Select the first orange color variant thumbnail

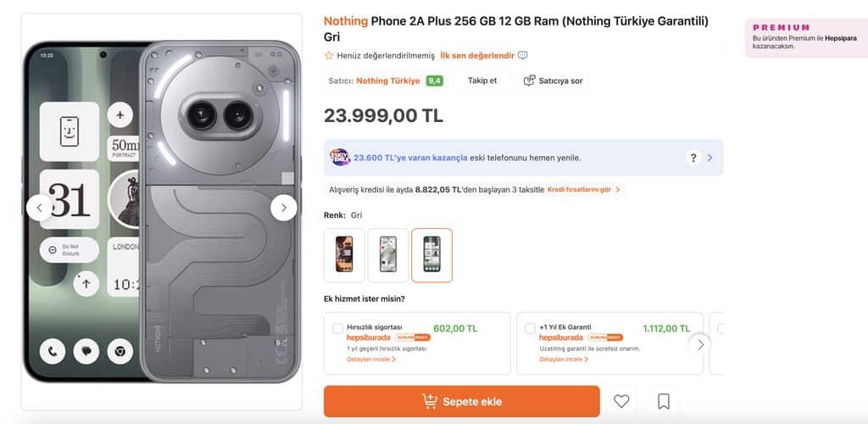(x=344, y=254)
